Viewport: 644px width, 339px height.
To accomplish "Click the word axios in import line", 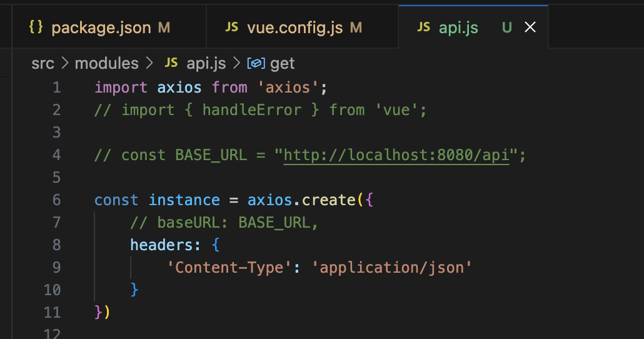I will point(179,88).
